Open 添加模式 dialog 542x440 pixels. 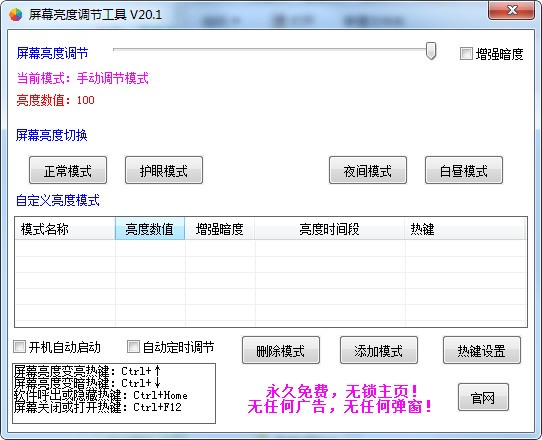pos(379,350)
